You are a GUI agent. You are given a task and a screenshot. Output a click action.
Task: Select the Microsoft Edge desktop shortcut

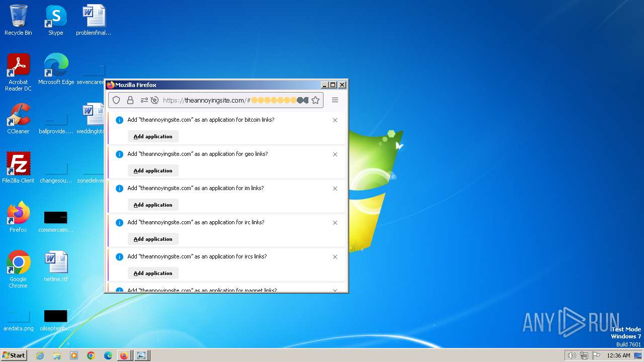click(x=56, y=69)
